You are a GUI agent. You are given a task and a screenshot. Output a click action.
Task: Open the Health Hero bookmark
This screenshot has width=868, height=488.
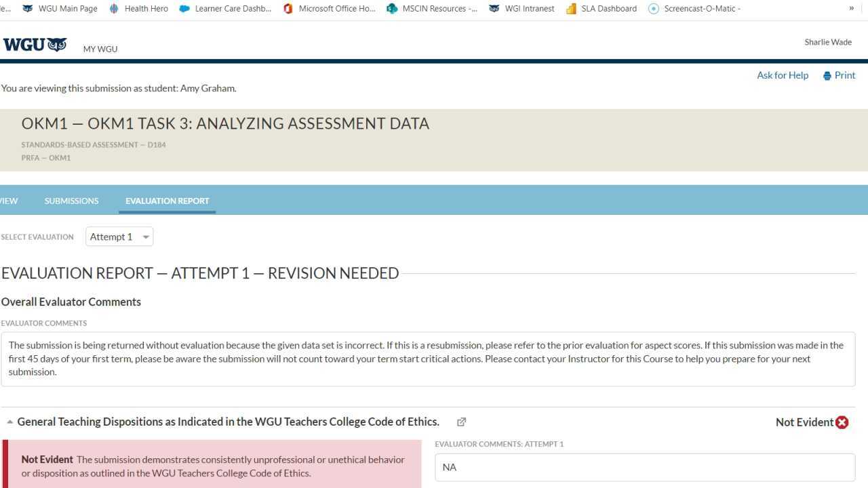click(x=138, y=9)
